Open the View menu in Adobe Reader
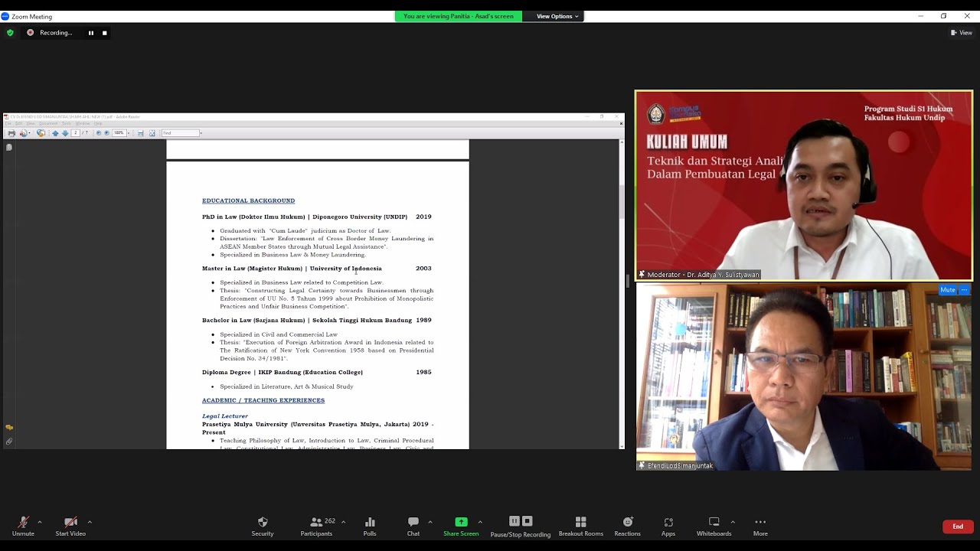 (31, 123)
